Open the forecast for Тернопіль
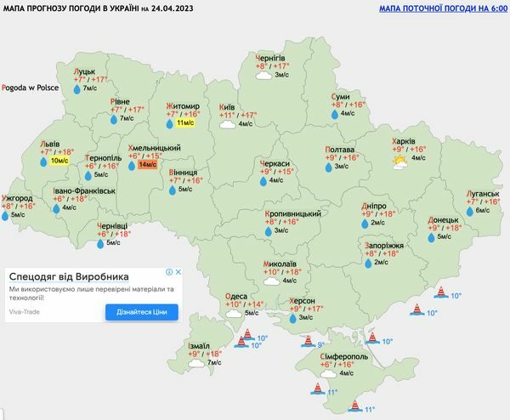The width and height of the screenshot is (510, 420). tap(104, 158)
